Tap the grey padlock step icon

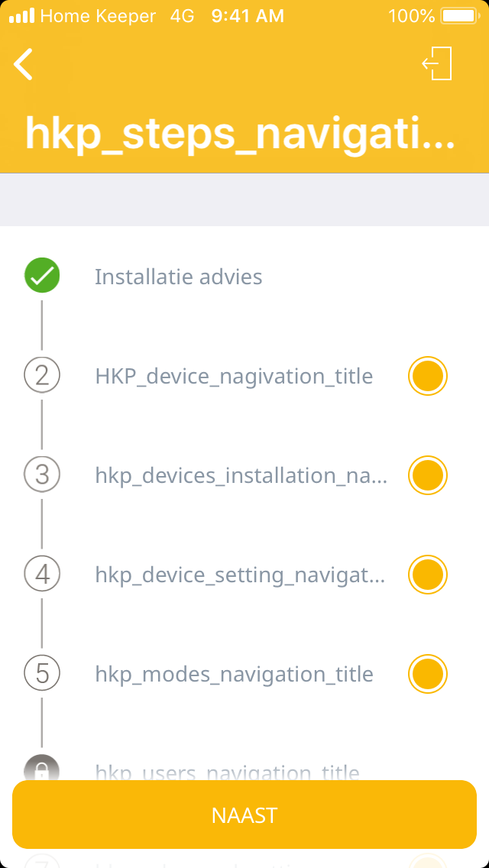42,768
